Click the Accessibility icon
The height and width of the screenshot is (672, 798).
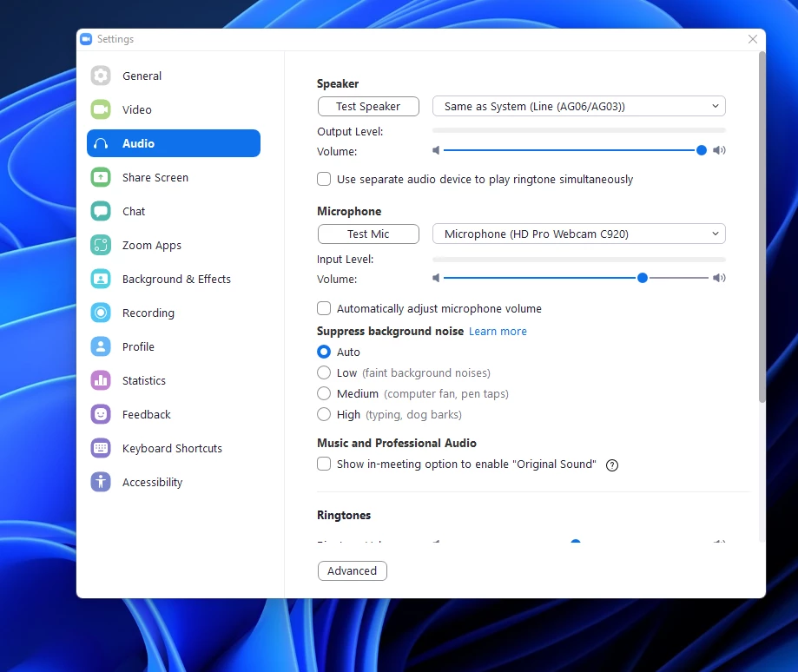tap(101, 482)
